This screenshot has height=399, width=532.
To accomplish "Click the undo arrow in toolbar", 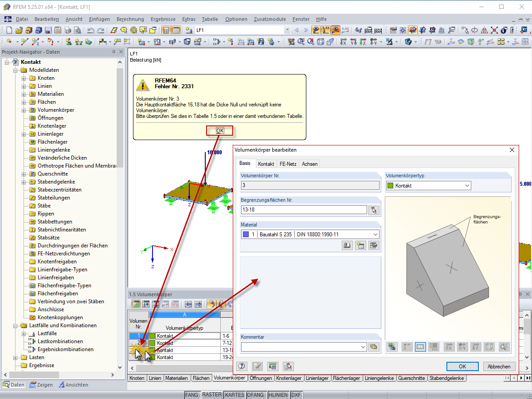I will point(90,30).
